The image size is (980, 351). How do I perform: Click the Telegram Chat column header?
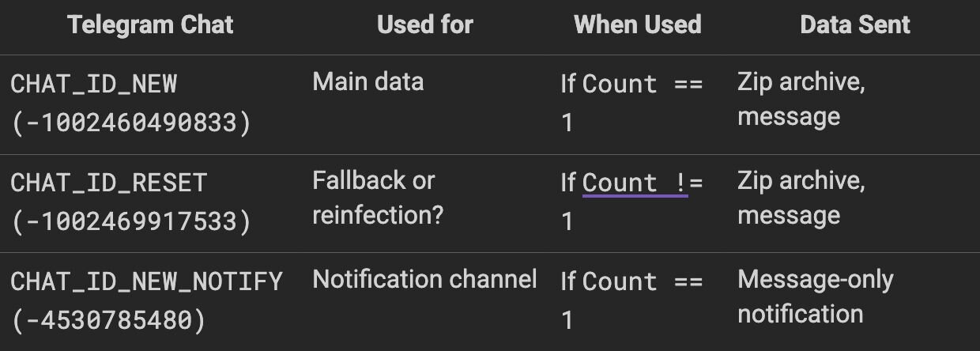click(x=150, y=25)
